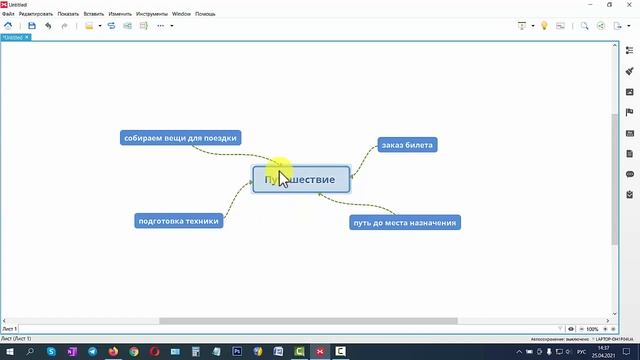Click the Boundary toolbar icon
This screenshot has width=640, height=360.
(x=127, y=26)
